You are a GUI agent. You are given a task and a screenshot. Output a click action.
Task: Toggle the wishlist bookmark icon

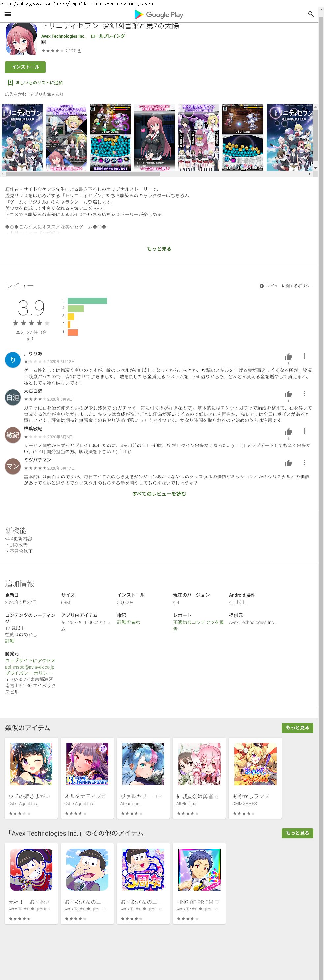(x=10, y=83)
